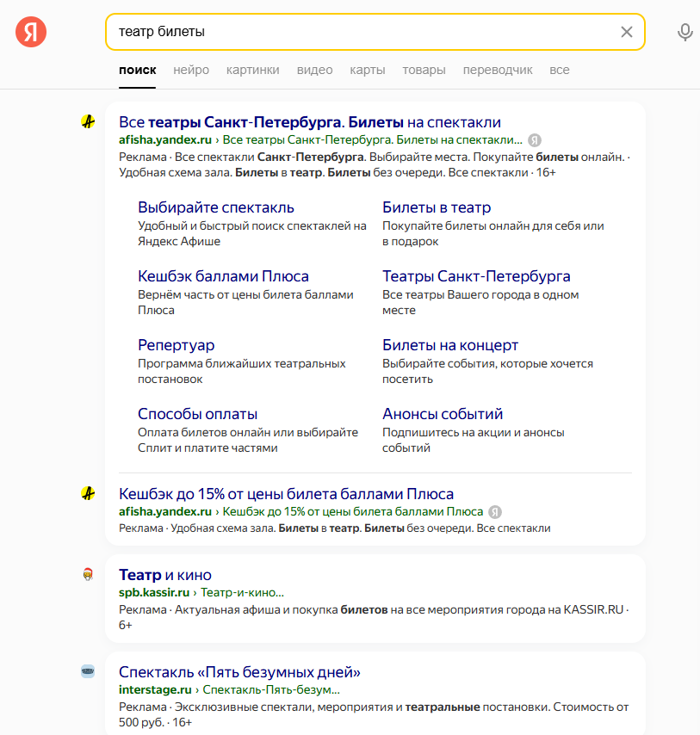Open Билеты в театр sitelink
The image size is (700, 735).
pyautogui.click(x=437, y=207)
